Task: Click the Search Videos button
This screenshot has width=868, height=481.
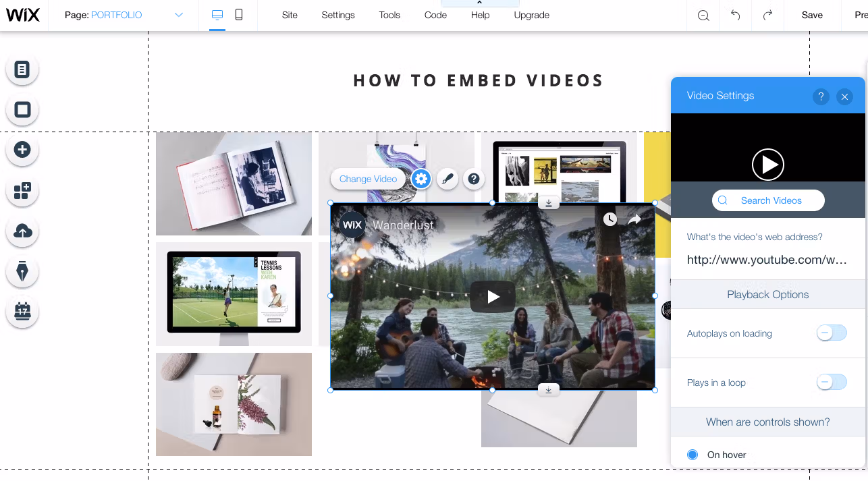Action: tap(768, 200)
